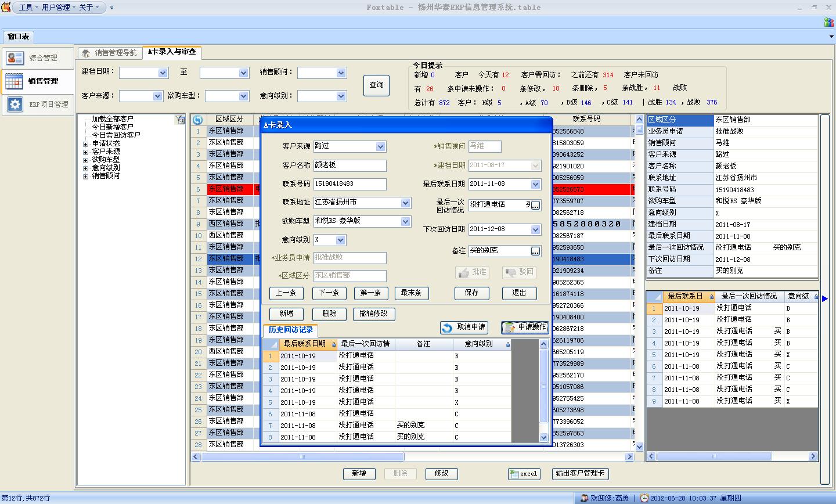The width and height of the screenshot is (836, 504).
Task: Click blue arrow marker right of 意向级 column
Action: point(825,298)
